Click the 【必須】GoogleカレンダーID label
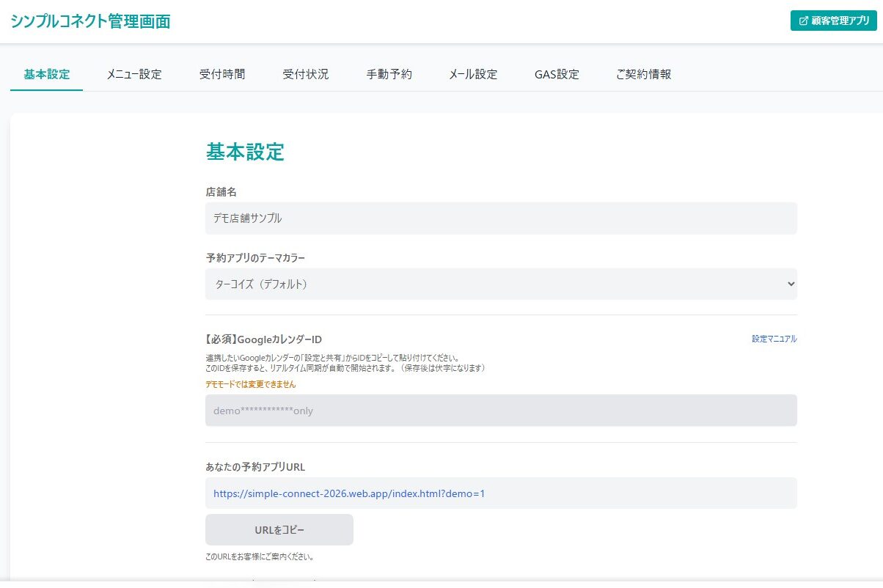The height and width of the screenshot is (588, 883). click(263, 339)
